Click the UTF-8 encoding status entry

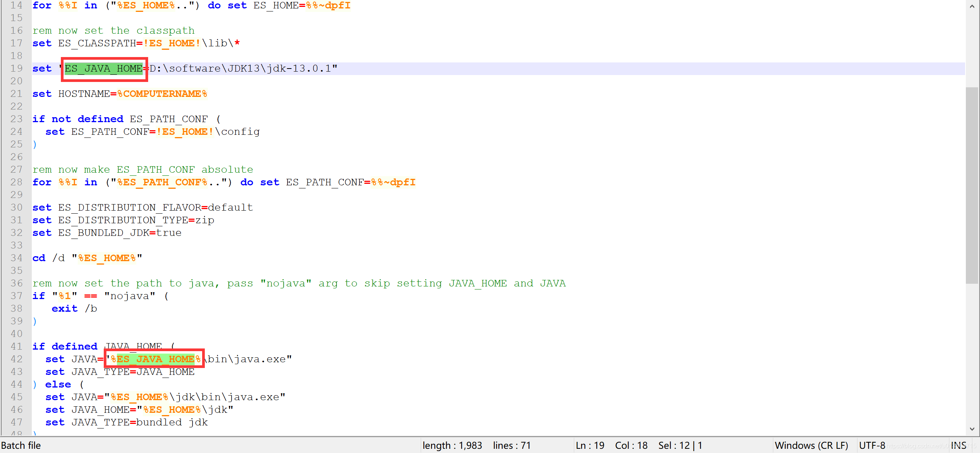(872, 445)
